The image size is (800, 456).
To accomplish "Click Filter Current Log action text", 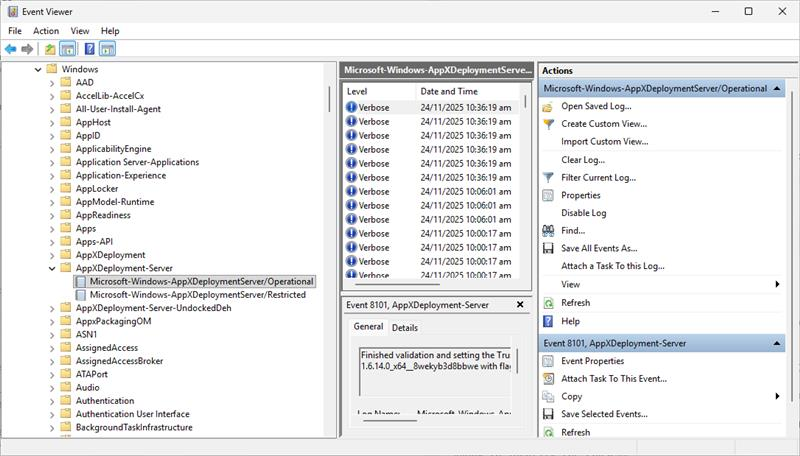I will [x=598, y=178].
